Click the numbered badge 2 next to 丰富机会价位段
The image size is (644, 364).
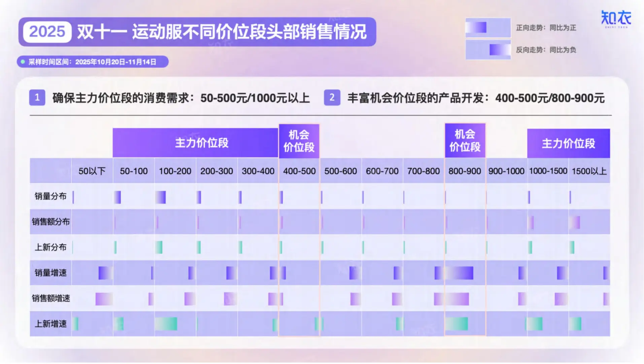tap(332, 98)
